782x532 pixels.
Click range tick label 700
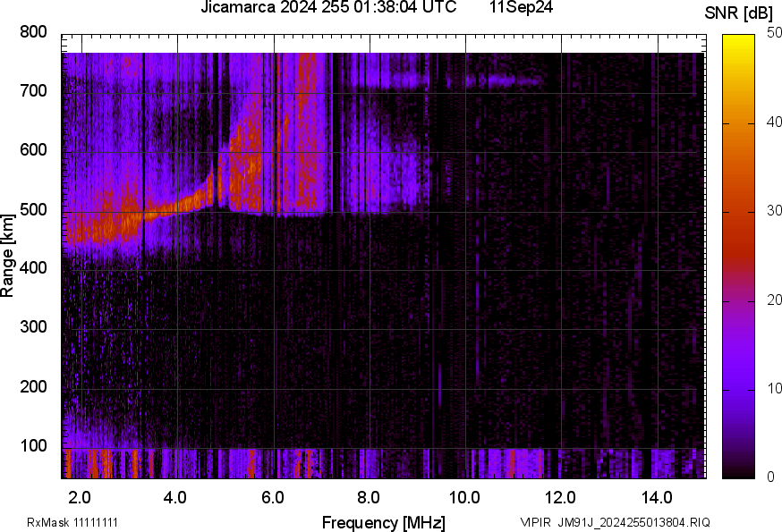point(33,90)
